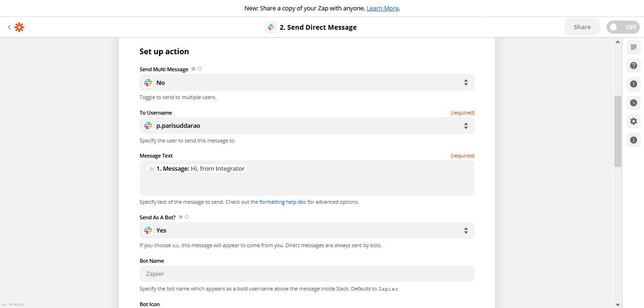Open the settings gear icon
644x308 pixels.
pyautogui.click(x=634, y=121)
